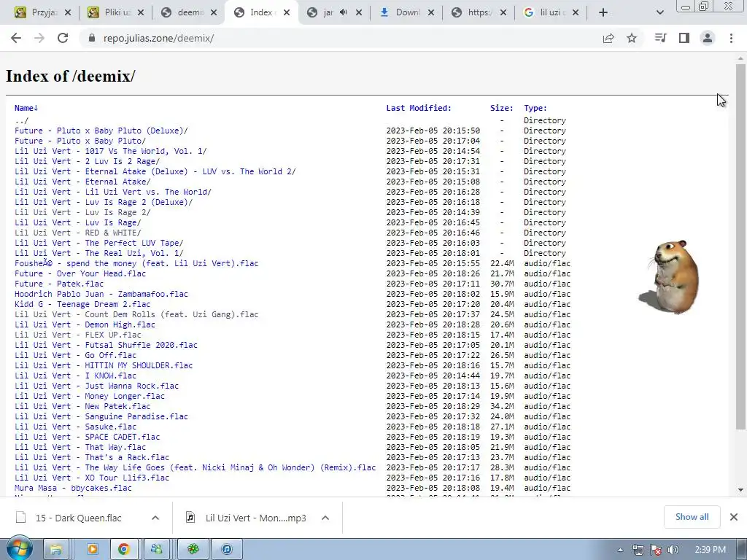Click the network tray icon
The width and height of the screenshot is (747, 560).
tap(638, 551)
